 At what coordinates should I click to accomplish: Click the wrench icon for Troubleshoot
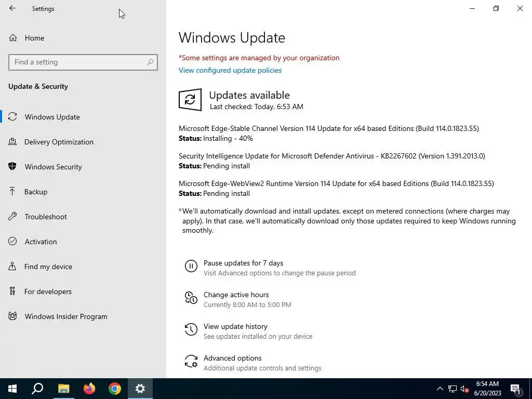coord(12,217)
